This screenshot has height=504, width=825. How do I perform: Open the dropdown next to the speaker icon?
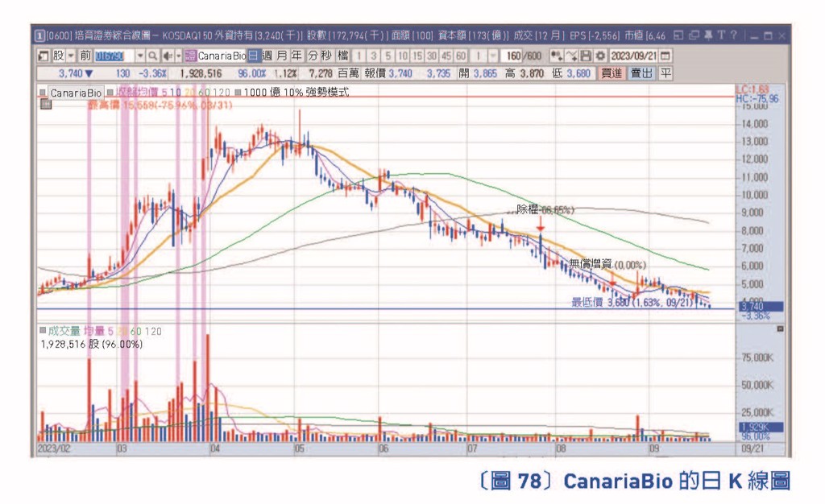[178, 56]
